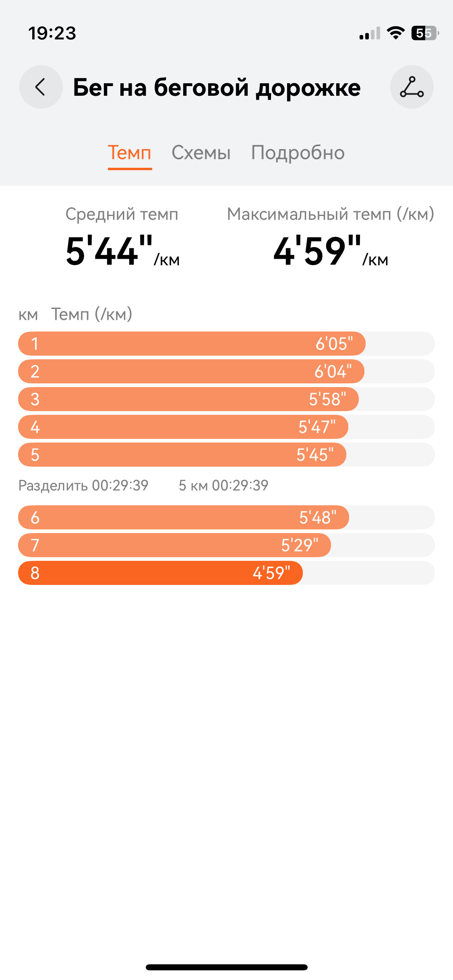Select kilometer 1 bar with 6'05" pace
The height and width of the screenshot is (980, 453).
click(x=226, y=344)
